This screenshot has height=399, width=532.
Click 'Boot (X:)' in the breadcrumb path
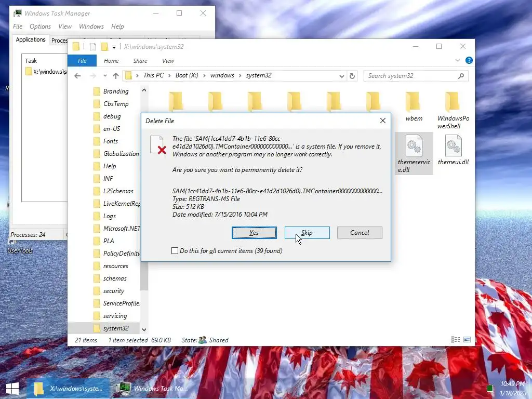pos(187,75)
